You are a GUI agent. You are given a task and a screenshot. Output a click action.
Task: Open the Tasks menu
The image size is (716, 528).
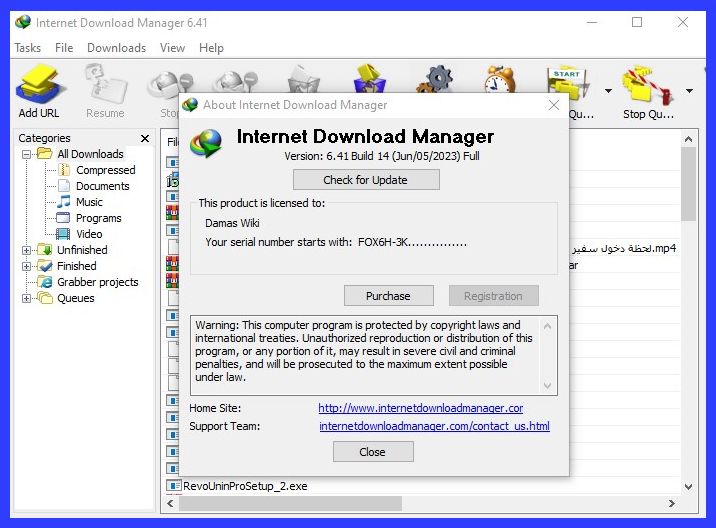27,48
